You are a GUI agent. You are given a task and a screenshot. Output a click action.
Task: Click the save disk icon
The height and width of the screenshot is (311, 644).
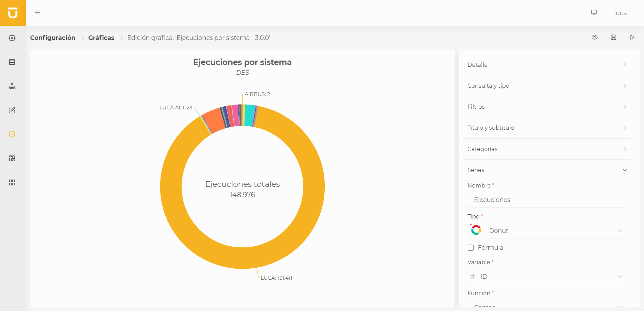point(613,37)
